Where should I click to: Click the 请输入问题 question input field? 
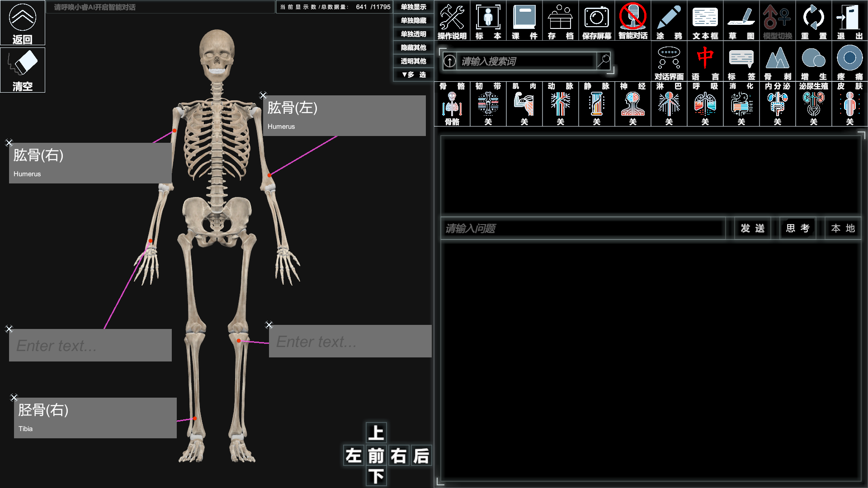coord(583,229)
